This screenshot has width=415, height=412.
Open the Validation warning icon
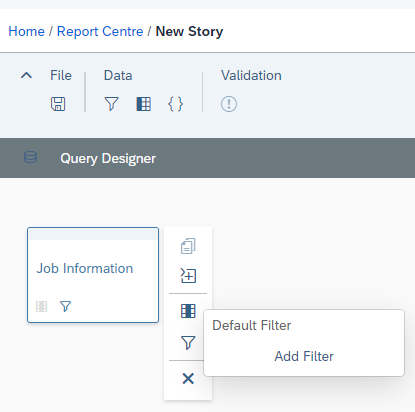pyautogui.click(x=229, y=104)
